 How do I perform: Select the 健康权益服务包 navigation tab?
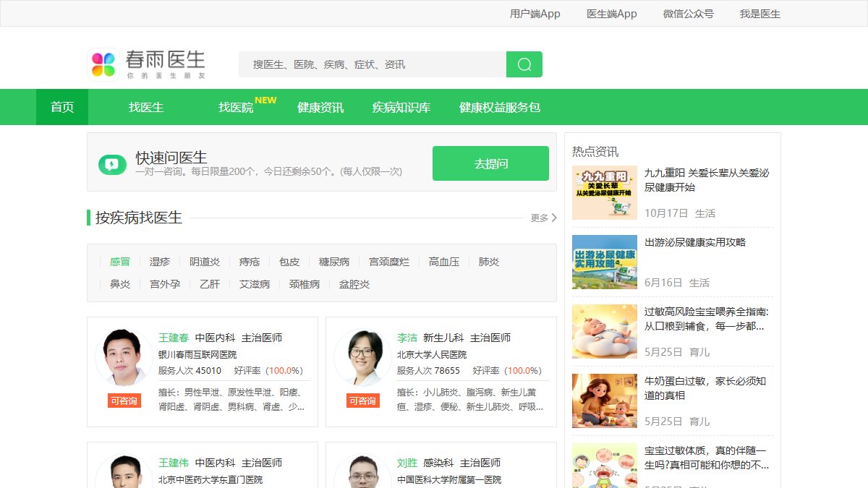(500, 107)
